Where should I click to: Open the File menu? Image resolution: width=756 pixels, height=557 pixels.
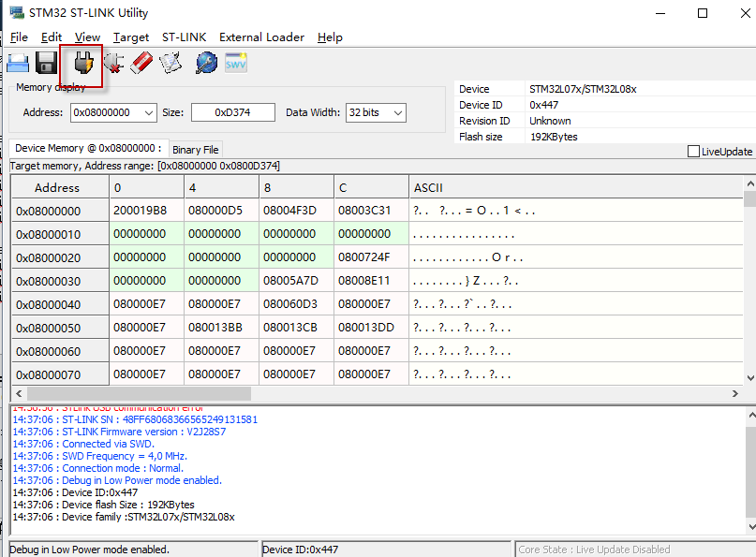click(x=19, y=37)
